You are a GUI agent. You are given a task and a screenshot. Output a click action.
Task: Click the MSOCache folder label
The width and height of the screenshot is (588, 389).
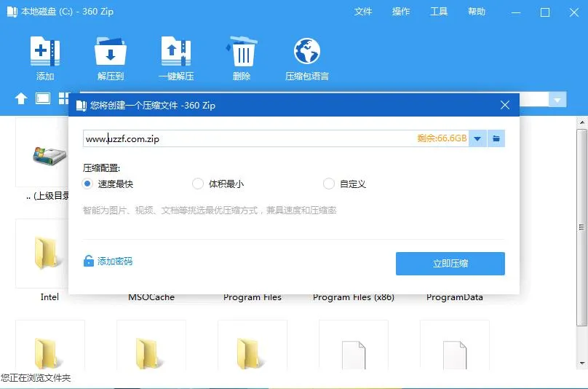tap(151, 297)
